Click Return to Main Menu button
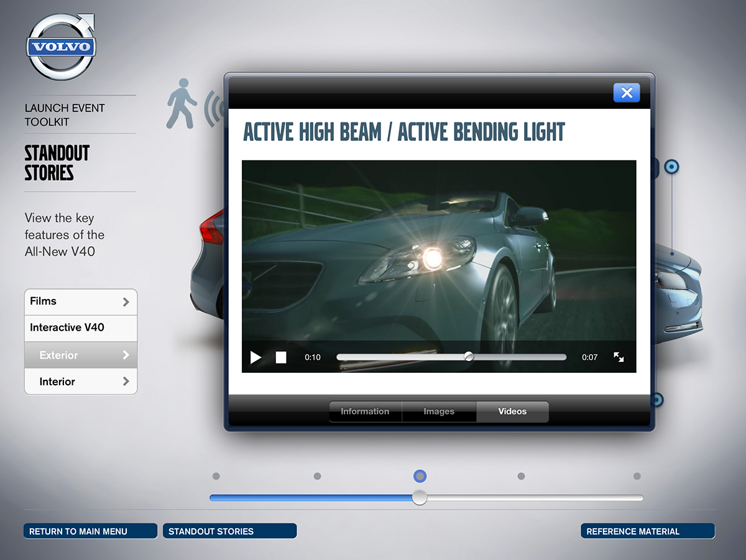Image resolution: width=746 pixels, height=560 pixels. click(91, 531)
